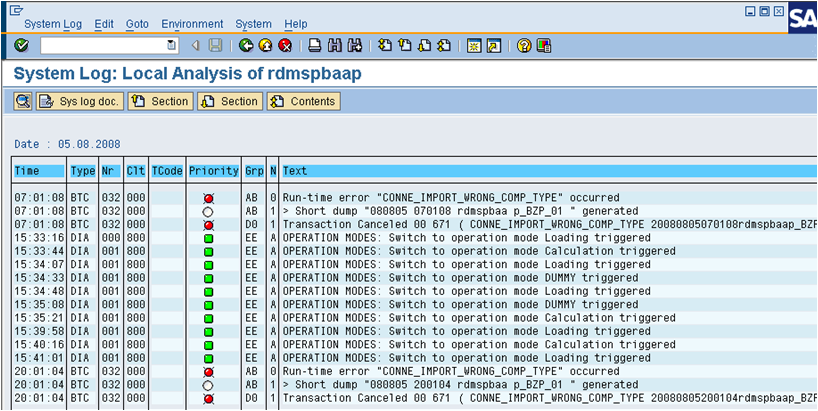Click the red Cancel icon

pyautogui.click(x=285, y=46)
